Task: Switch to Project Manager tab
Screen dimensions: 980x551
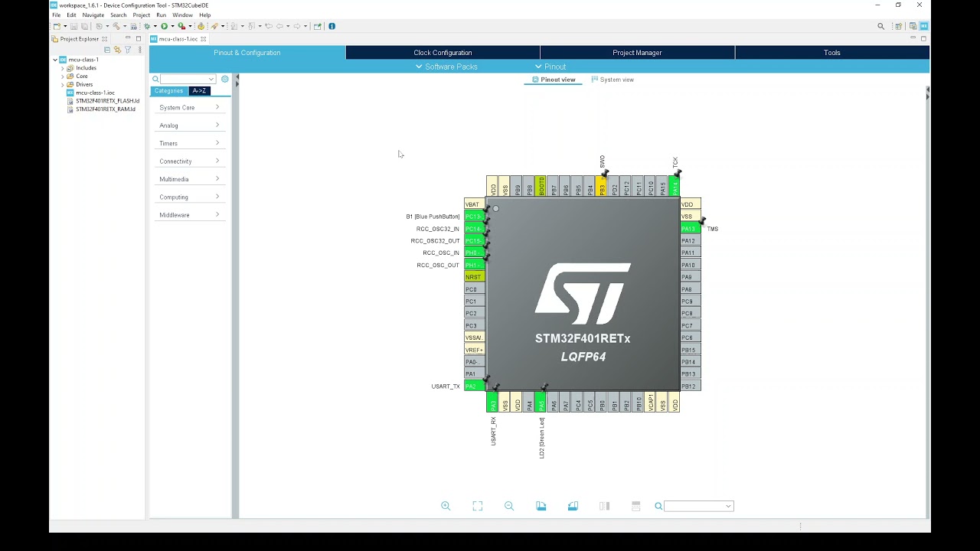Action: (x=637, y=53)
